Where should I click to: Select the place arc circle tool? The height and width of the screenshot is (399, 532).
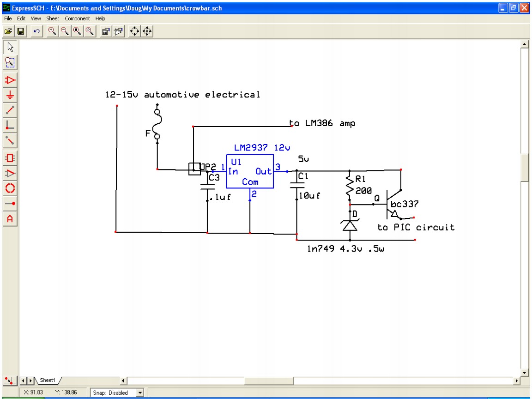tap(10, 188)
